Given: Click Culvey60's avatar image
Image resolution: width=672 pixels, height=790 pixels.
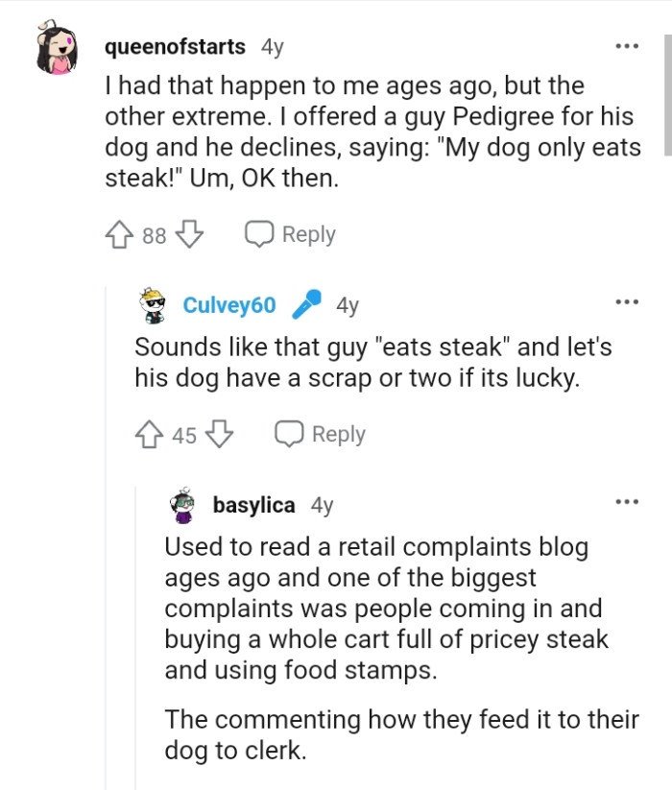Looking at the screenshot, I should point(147,303).
